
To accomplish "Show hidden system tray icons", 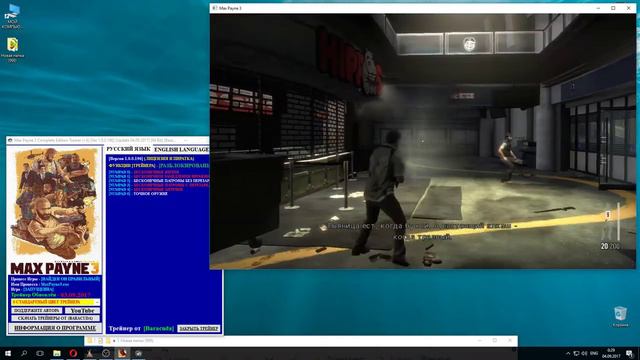I will click(x=568, y=353).
